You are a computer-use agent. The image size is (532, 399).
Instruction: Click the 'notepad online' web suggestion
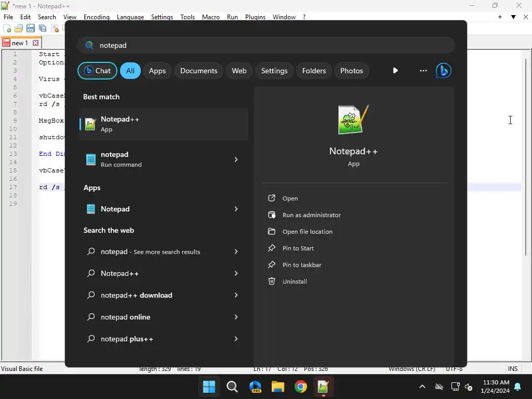[125, 317]
